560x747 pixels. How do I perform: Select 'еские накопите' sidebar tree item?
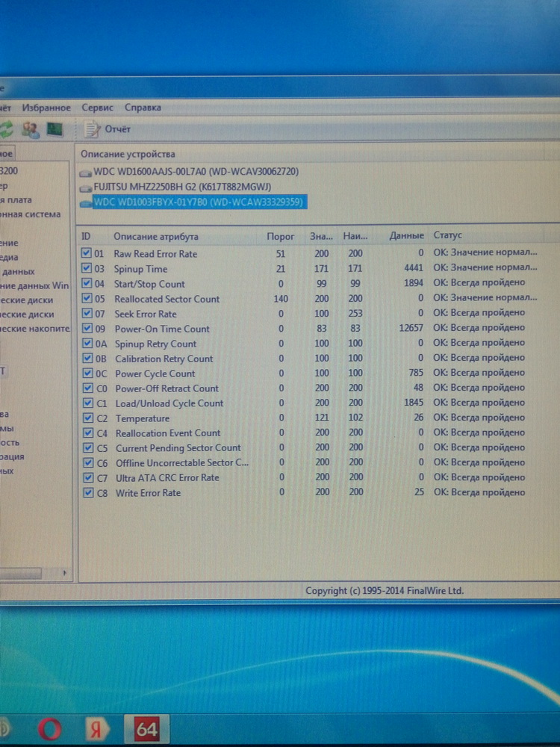[34, 328]
